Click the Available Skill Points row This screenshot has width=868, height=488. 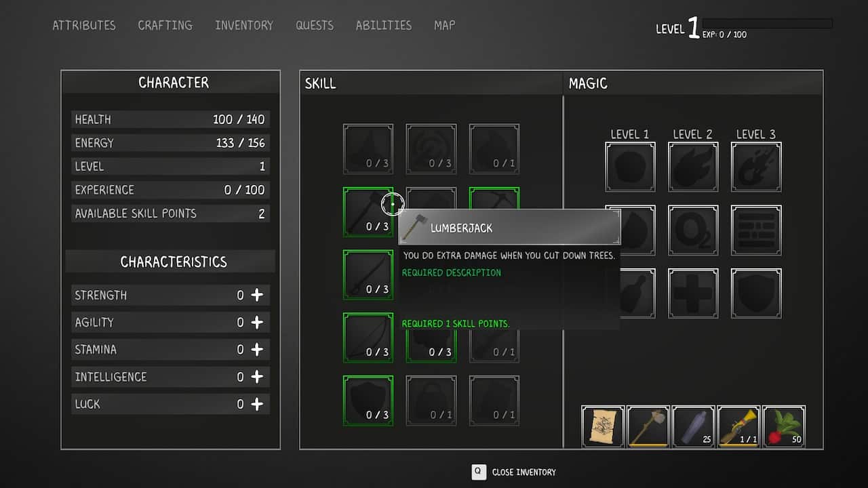tap(170, 213)
